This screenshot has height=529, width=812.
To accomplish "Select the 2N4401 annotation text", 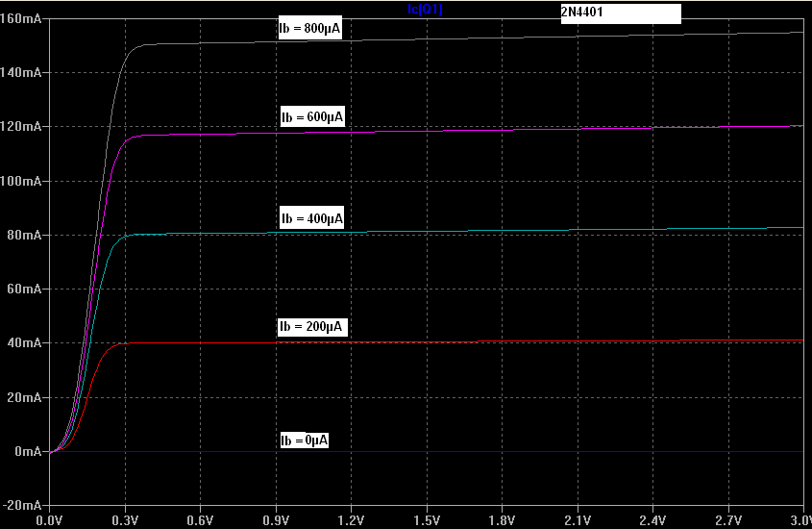I will point(582,12).
